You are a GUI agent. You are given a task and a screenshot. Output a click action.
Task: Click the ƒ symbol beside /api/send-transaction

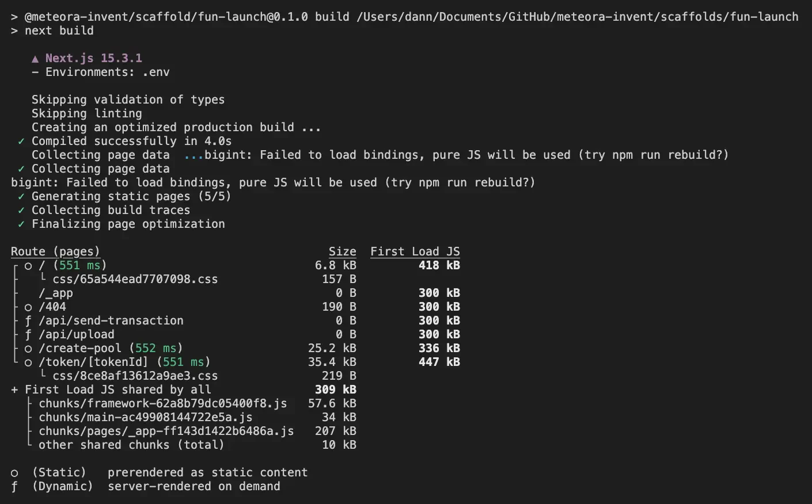coord(28,320)
